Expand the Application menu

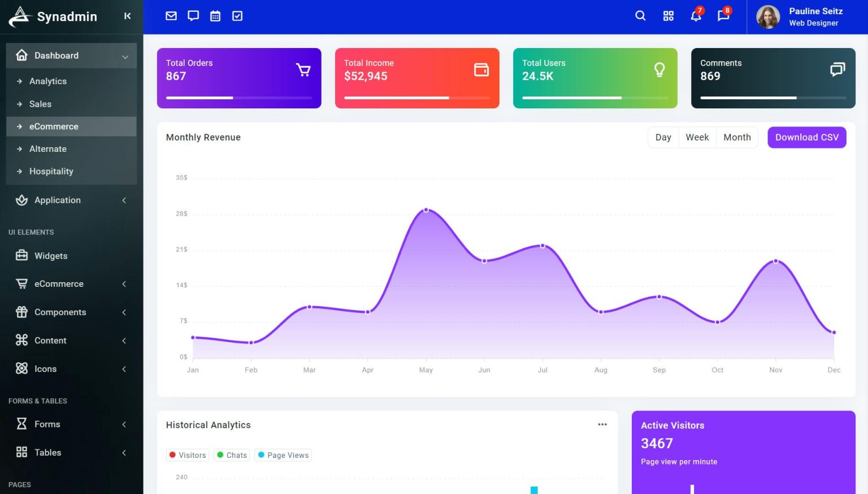(57, 200)
